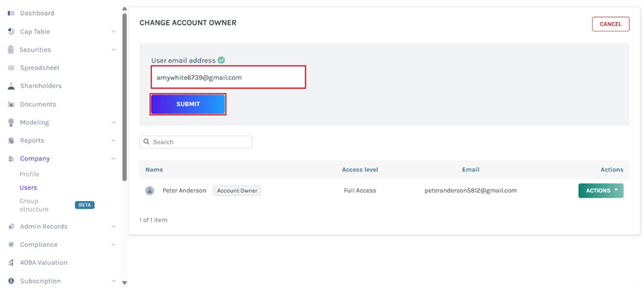Image resolution: width=644 pixels, height=295 pixels.
Task: Click the Cancel button
Action: pyautogui.click(x=610, y=24)
